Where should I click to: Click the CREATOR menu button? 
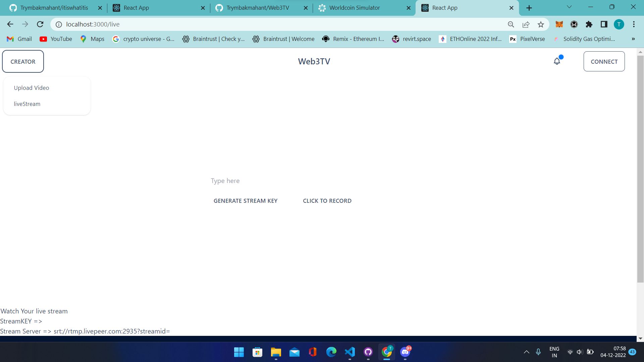[22, 61]
